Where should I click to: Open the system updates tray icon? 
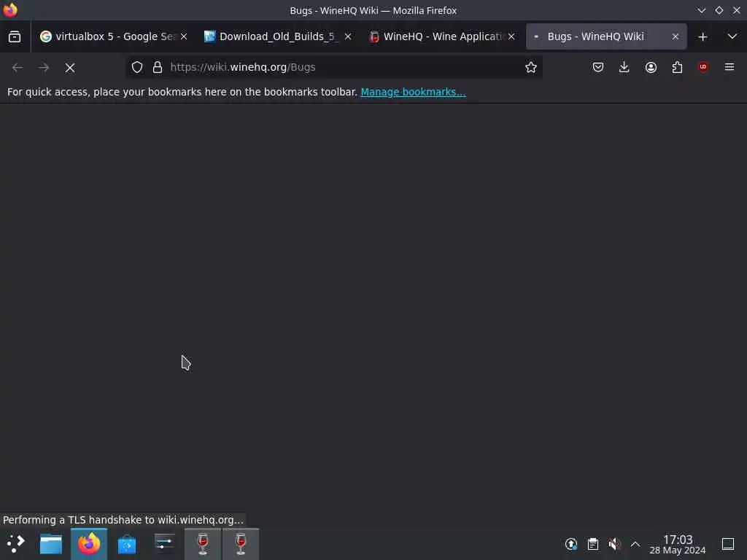click(x=571, y=544)
